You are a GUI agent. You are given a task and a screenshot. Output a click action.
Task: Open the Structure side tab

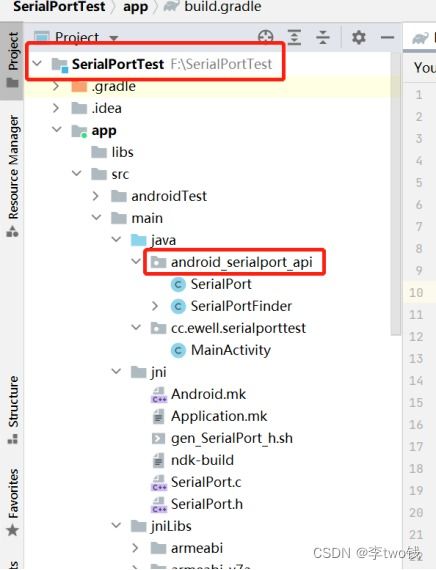[x=13, y=410]
